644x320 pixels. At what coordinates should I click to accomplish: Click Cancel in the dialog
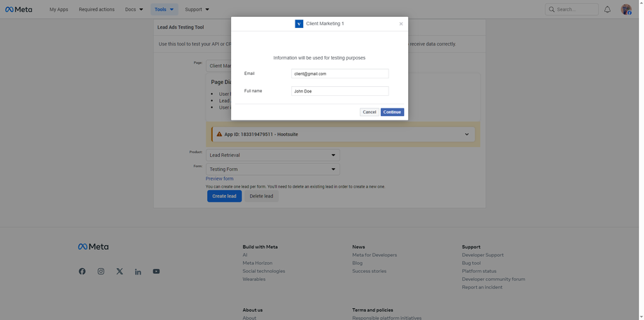click(x=369, y=112)
